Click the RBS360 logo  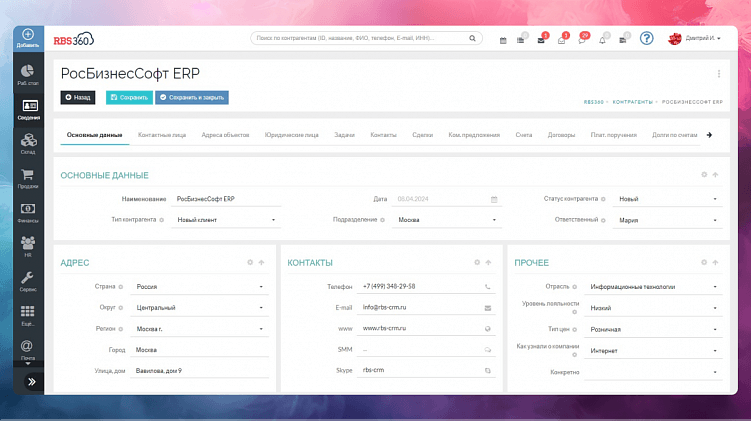tap(74, 39)
